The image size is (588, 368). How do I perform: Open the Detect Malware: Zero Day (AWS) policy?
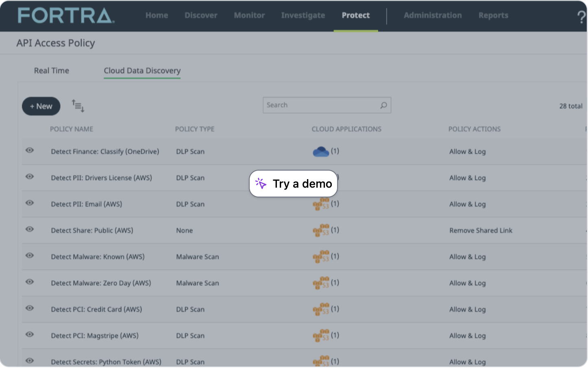tap(101, 283)
